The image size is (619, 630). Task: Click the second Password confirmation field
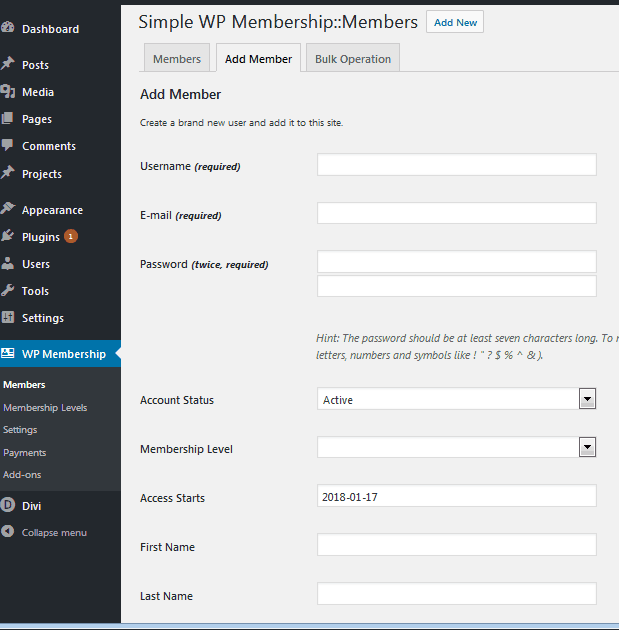(457, 286)
